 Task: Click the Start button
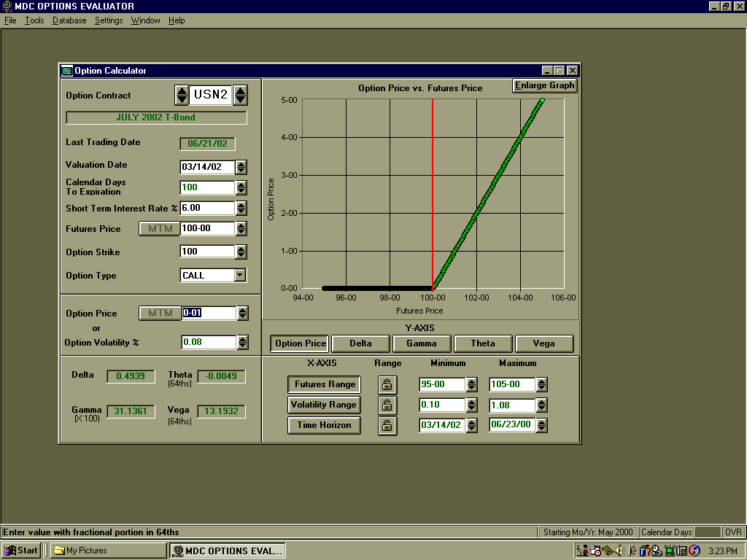(21, 551)
